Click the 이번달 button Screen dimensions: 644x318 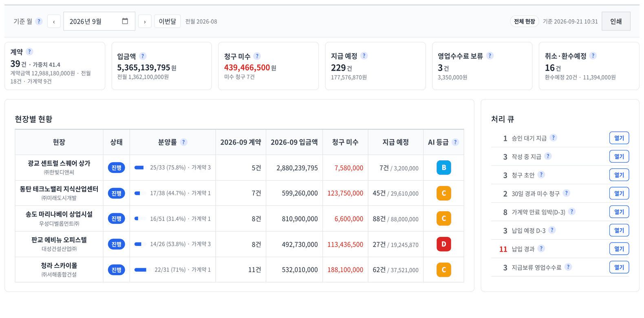167,21
